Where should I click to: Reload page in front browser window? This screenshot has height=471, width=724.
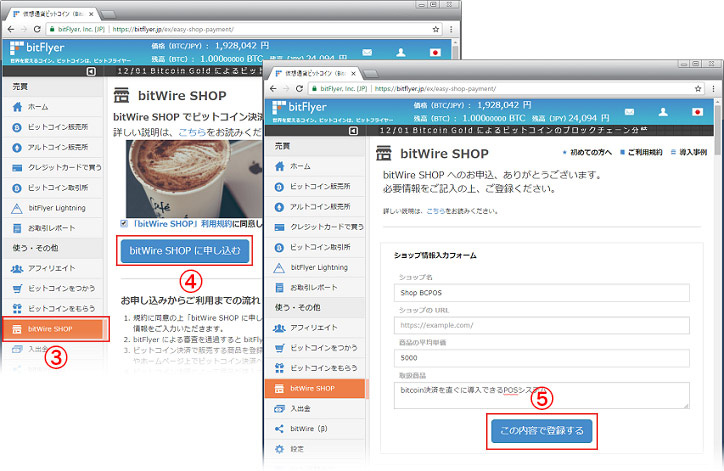[299, 89]
